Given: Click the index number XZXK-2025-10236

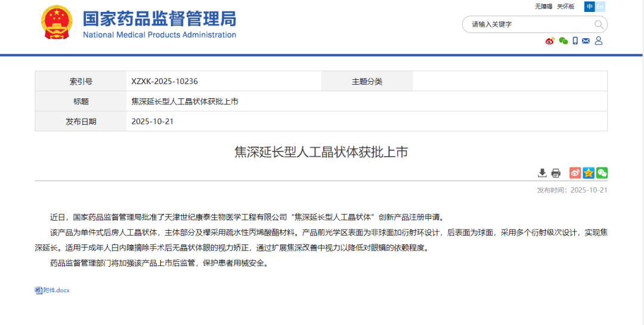Looking at the screenshot, I should point(165,81).
